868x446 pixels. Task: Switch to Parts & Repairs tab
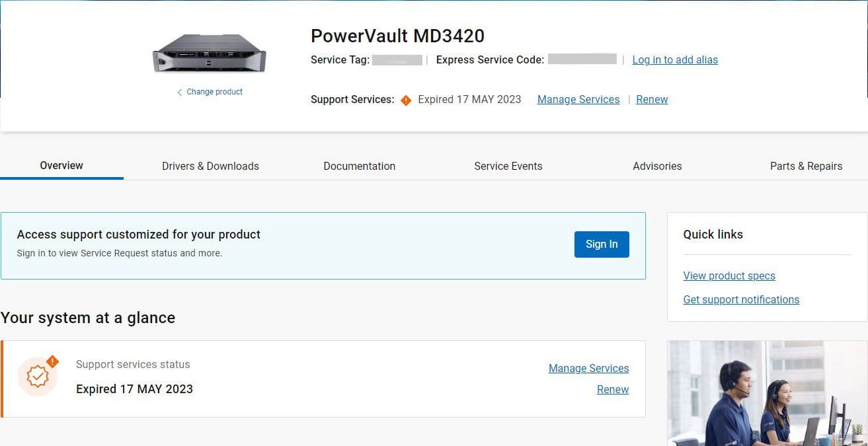tap(806, 166)
